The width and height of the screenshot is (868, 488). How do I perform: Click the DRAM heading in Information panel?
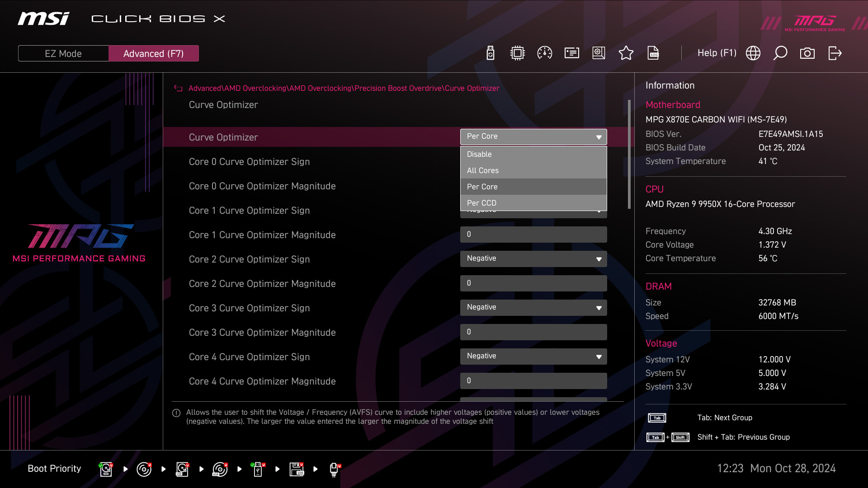[x=658, y=286]
